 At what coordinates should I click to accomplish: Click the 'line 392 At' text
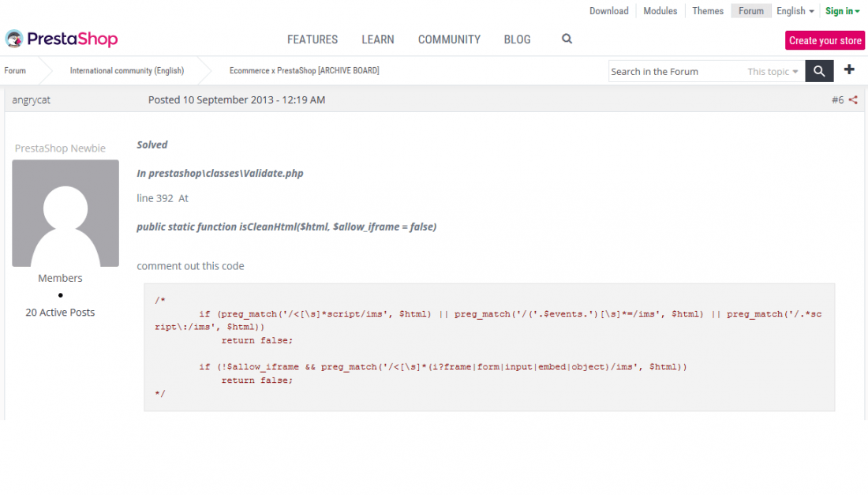(x=163, y=198)
